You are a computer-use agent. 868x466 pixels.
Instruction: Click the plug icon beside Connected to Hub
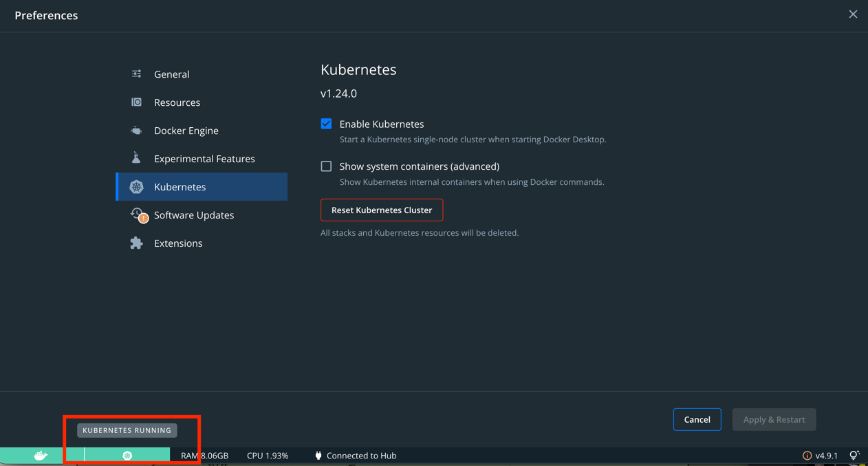pyautogui.click(x=318, y=455)
